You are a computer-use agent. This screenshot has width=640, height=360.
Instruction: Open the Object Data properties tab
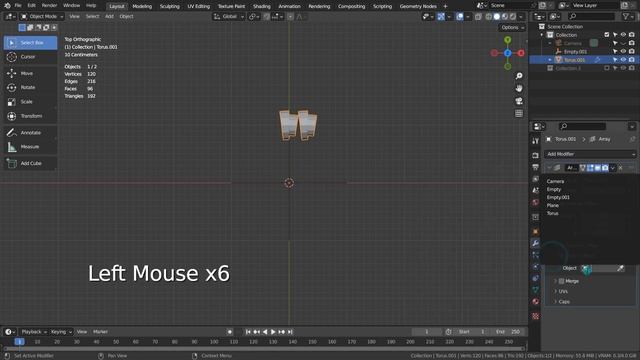[x=536, y=290]
